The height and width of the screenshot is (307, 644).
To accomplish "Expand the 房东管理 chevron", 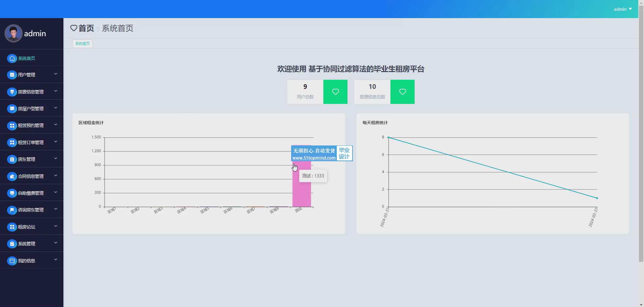I will click(x=56, y=159).
